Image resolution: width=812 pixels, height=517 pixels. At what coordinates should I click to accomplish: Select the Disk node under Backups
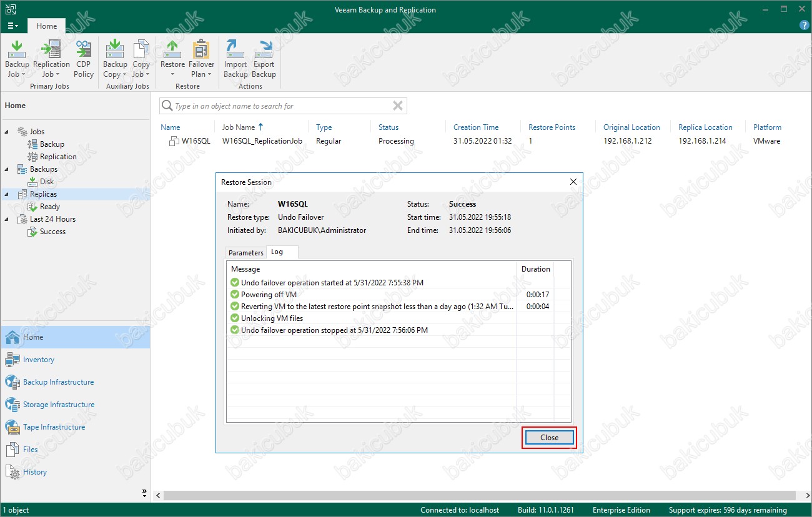(x=41, y=182)
